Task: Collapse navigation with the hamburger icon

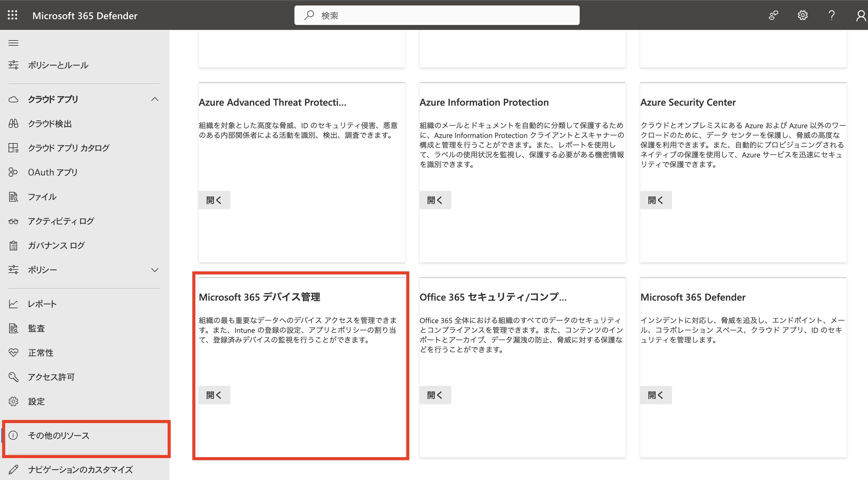Action: (13, 43)
